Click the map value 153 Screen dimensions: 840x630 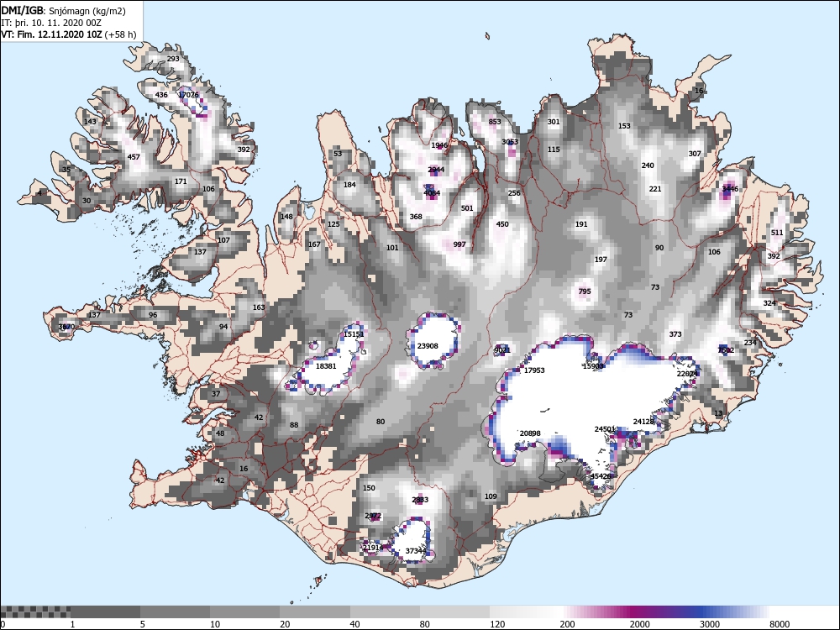tap(624, 126)
